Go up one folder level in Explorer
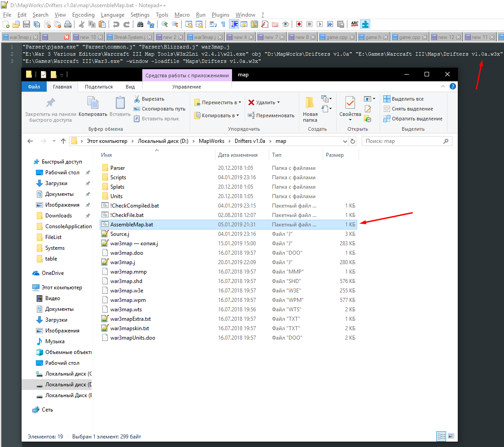This screenshot has height=447, width=504. 63,141
